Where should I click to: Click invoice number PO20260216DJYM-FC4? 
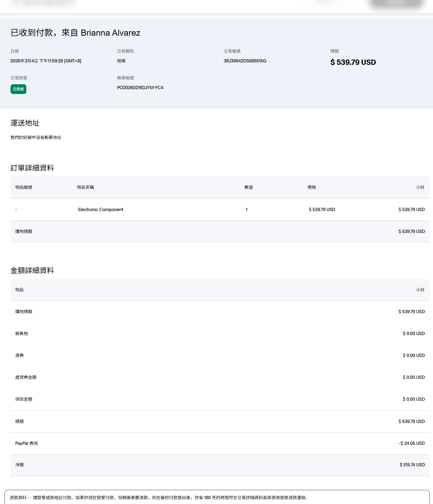coord(140,88)
